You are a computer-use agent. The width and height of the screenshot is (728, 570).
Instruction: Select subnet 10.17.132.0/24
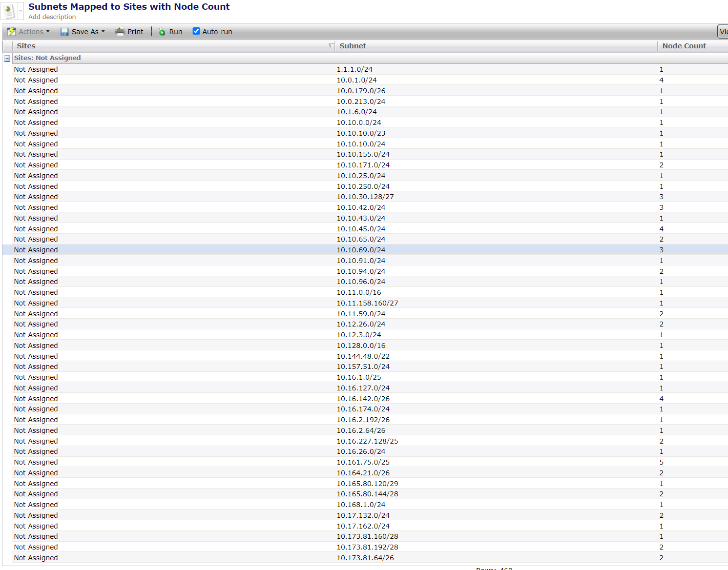click(363, 515)
